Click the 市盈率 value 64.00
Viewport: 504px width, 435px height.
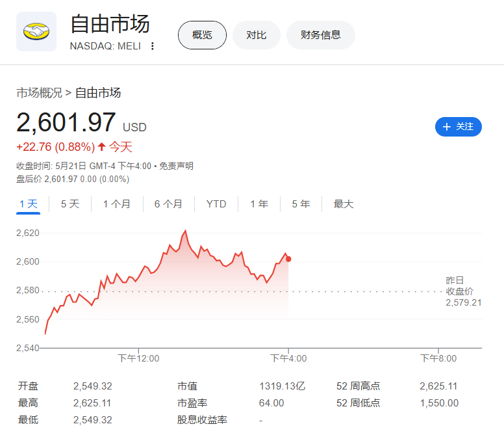(x=271, y=403)
